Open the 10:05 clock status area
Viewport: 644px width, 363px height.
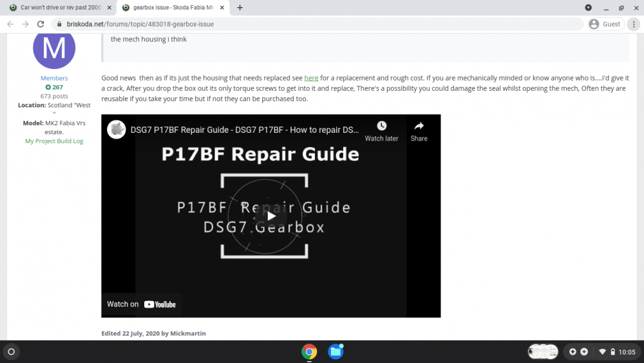pos(627,352)
